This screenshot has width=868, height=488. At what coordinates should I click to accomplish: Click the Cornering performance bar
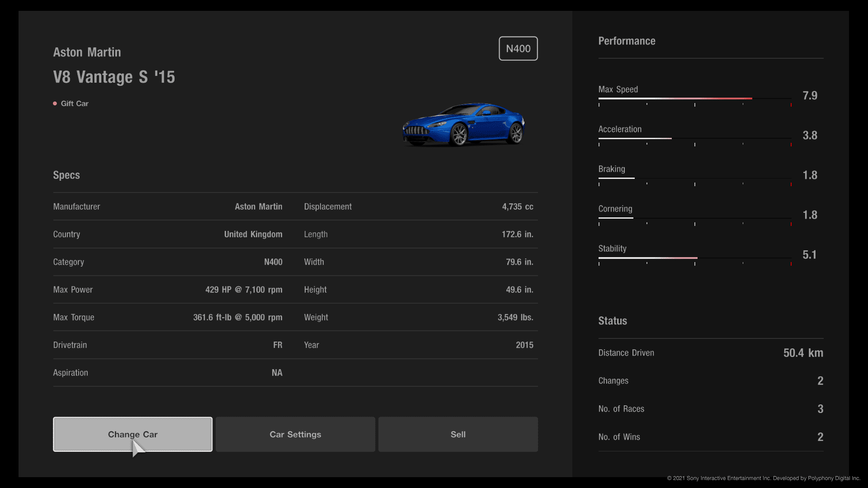[x=695, y=218]
